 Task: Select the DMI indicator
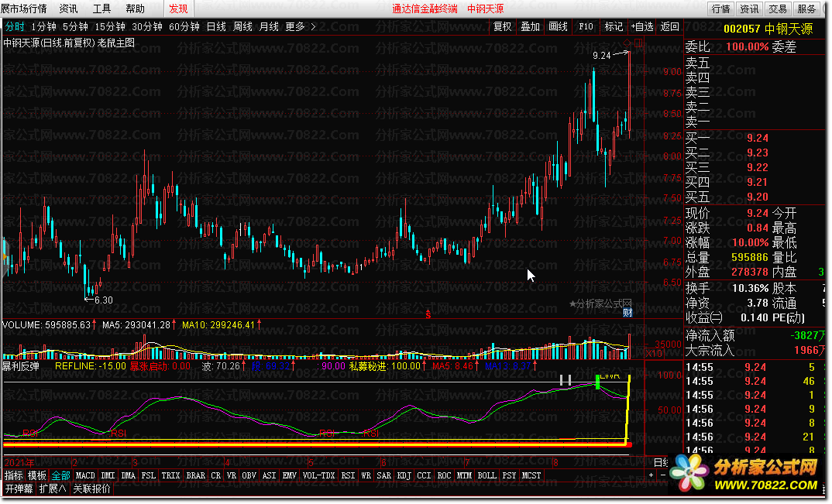[x=108, y=476]
